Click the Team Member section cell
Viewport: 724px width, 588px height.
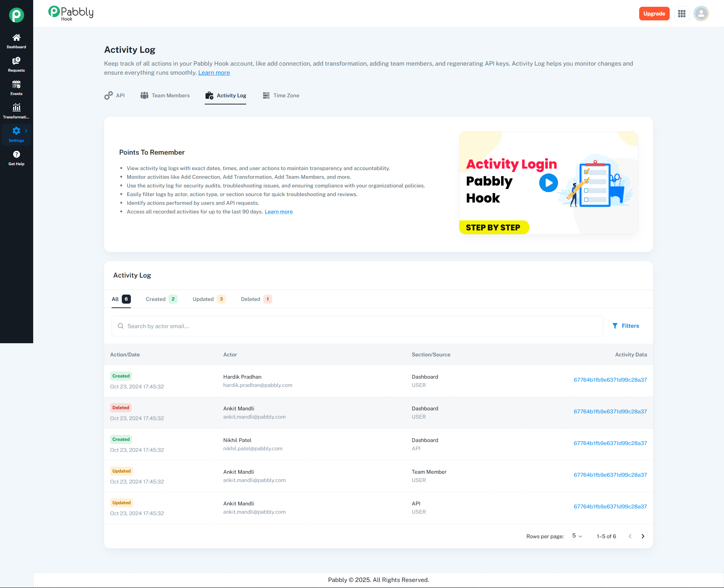tap(429, 472)
